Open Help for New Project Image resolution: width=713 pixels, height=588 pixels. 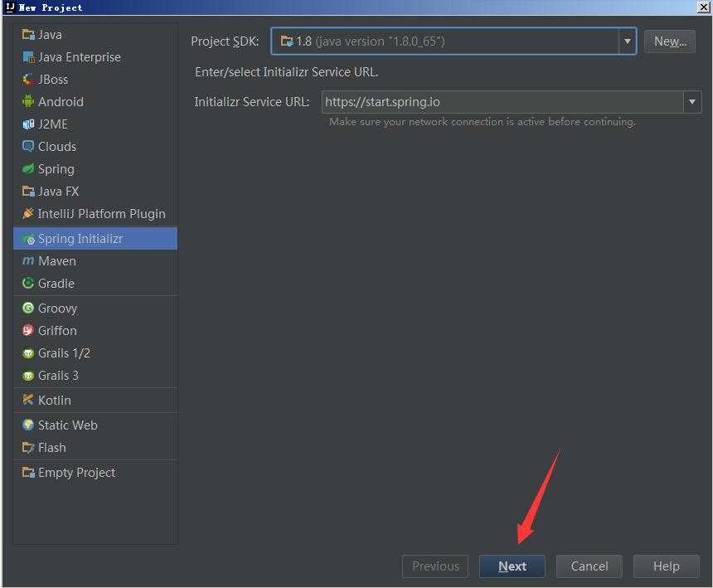(x=667, y=566)
